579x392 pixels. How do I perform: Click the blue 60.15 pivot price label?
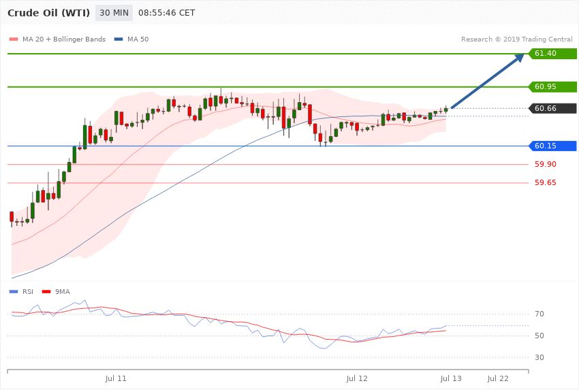point(553,146)
